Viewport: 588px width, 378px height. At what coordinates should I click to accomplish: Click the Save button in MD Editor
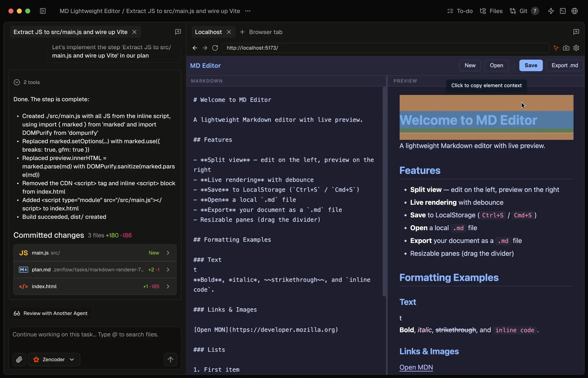pyautogui.click(x=531, y=65)
